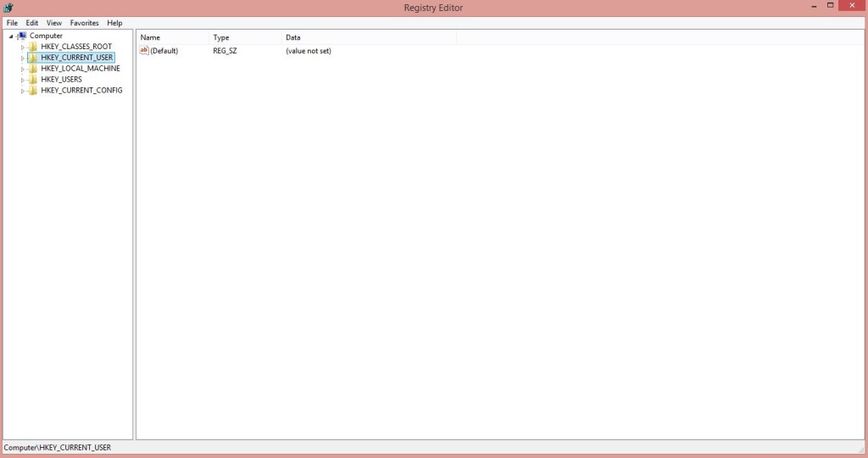This screenshot has height=458, width=868.
Task: Select the HKEY_USERS key
Action: tap(61, 79)
